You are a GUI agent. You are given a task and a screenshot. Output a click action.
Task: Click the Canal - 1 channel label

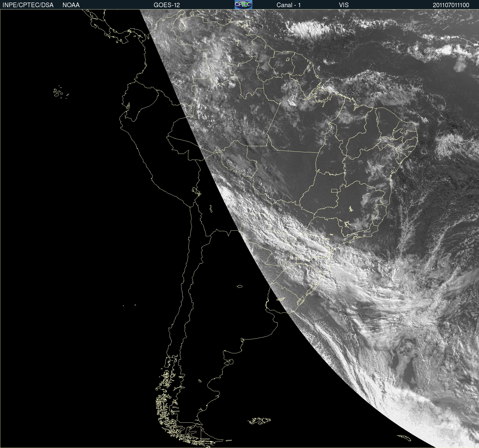[289, 5]
